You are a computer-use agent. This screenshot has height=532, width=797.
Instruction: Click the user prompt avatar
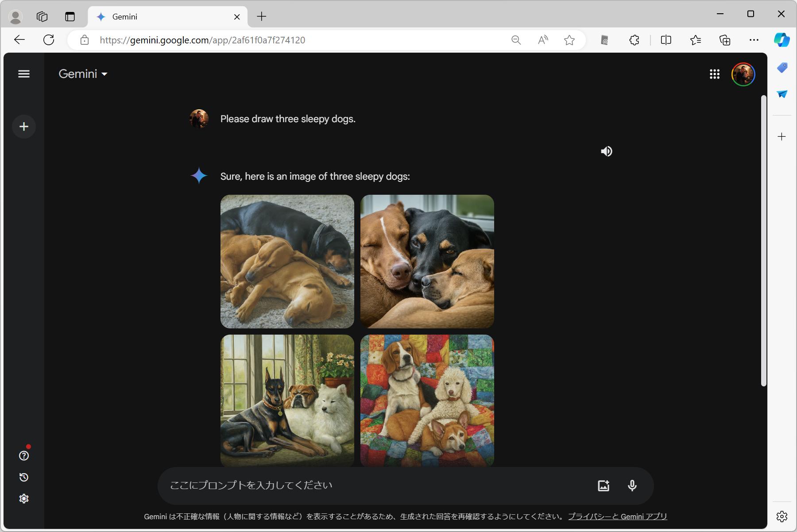coord(199,119)
